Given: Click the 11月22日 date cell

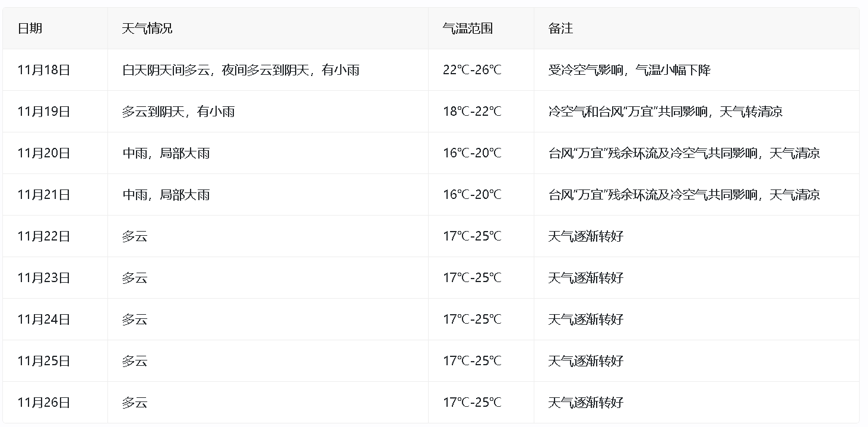Looking at the screenshot, I should [44, 236].
